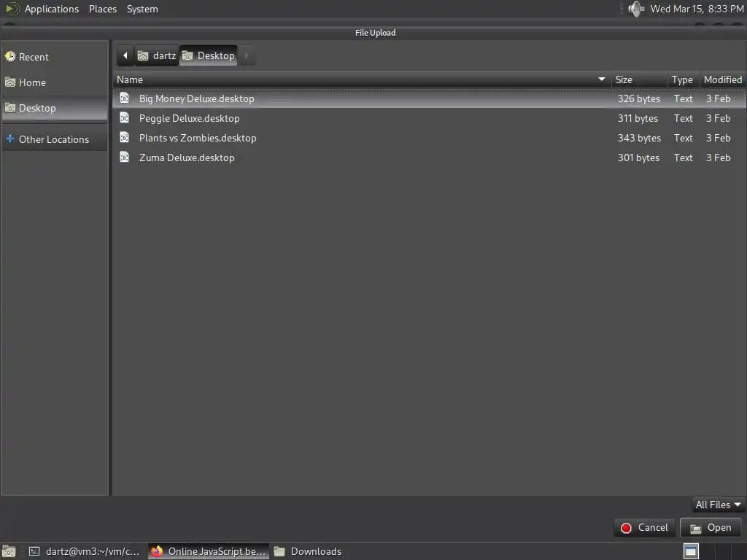Screen dimensions: 747x560
Task: Switch to the Online JavaScript Firefox taskbar window
Action: point(208,551)
